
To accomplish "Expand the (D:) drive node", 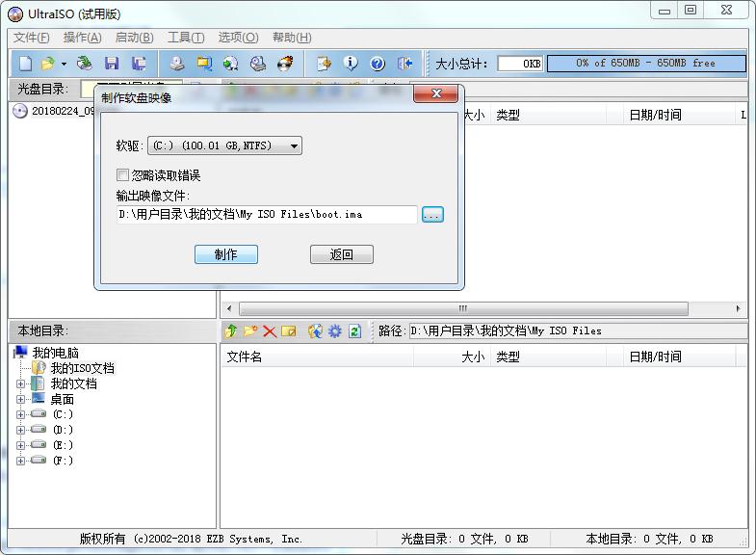I will tap(20, 430).
